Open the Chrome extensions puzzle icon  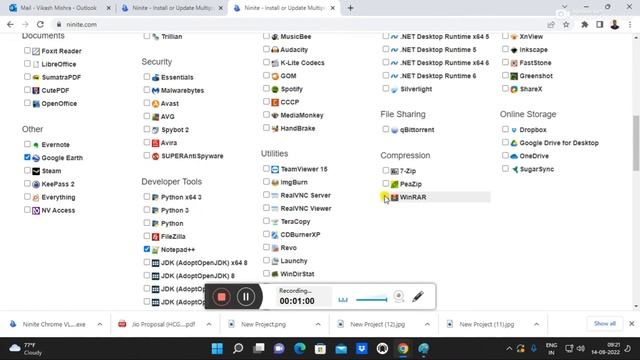click(x=584, y=24)
